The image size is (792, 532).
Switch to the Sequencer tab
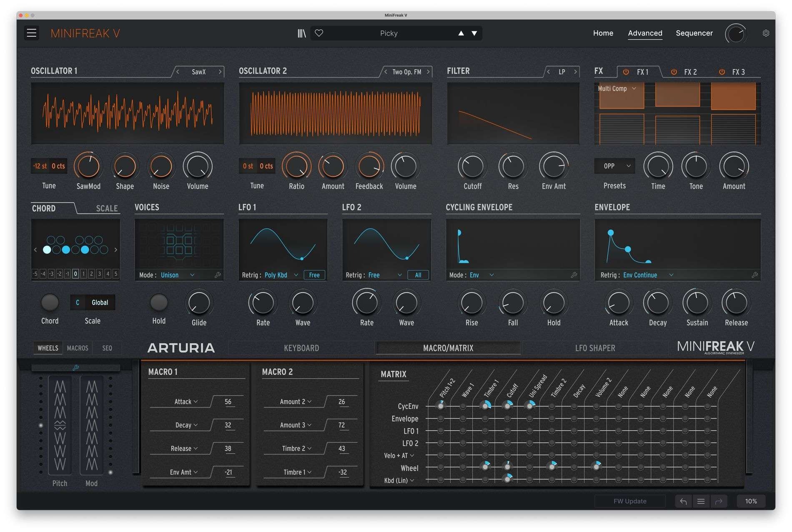point(694,33)
